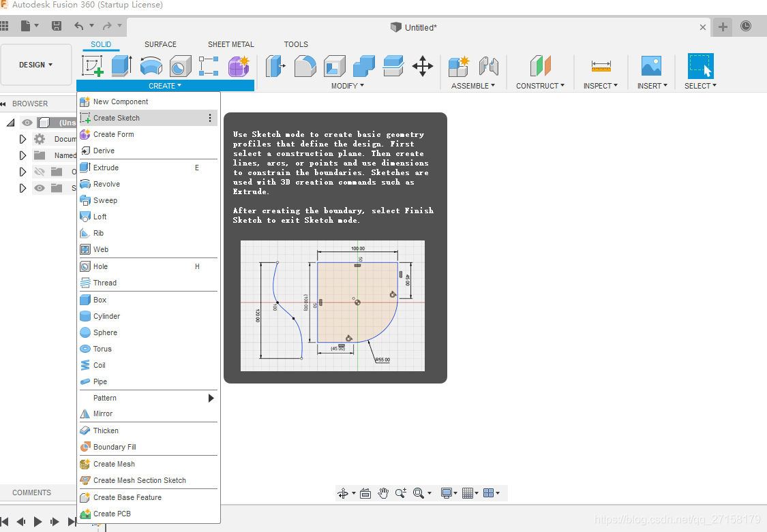767x532 pixels.
Task: Select the Fillet tool icon in Modify
Action: pos(305,66)
